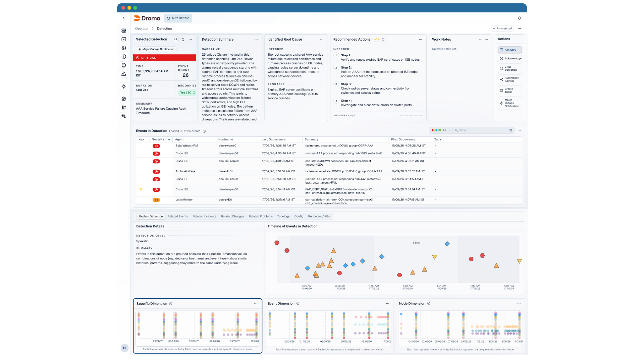The width and height of the screenshot is (644, 362).
Task: Open the Selected Detection more options menu
Action: coord(191,39)
